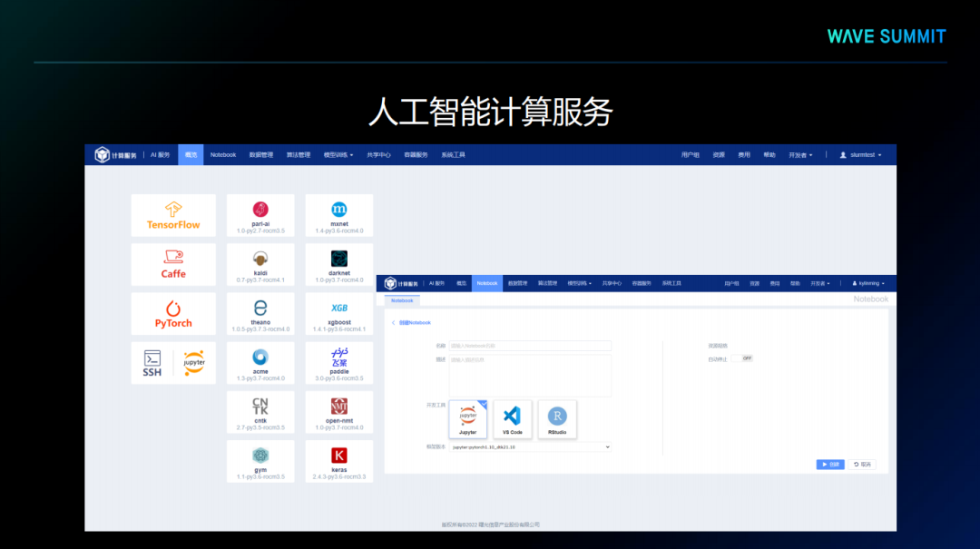Choose the keras image icon
Viewport: 980px width, 549px height.
[338, 456]
